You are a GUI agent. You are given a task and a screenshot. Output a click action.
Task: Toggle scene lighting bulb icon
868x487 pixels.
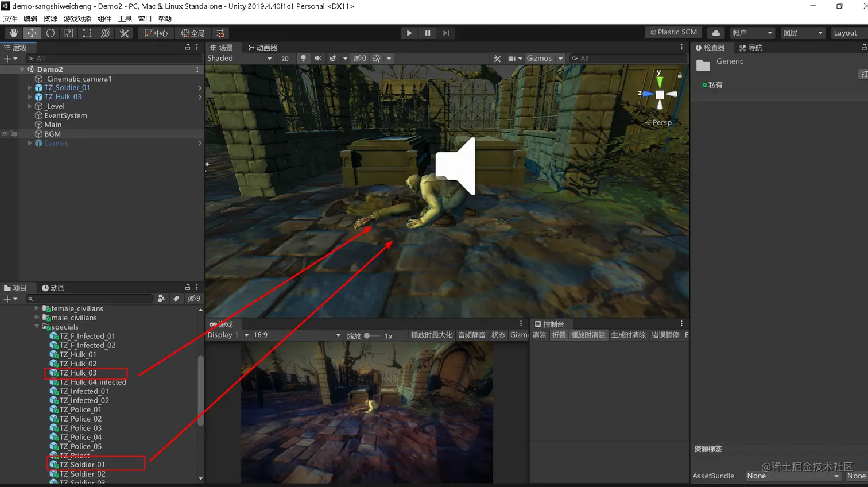coord(303,59)
